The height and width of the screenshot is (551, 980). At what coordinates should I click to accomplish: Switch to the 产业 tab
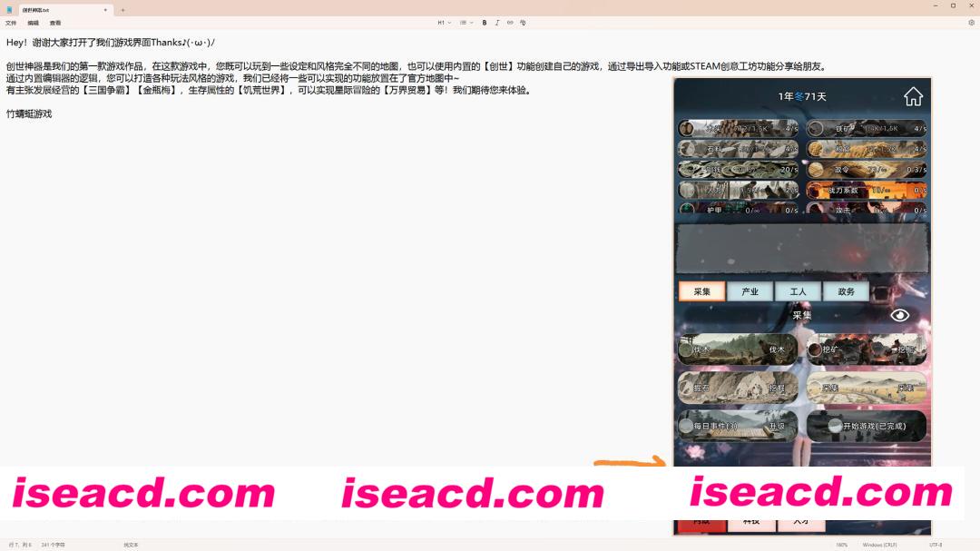(x=750, y=291)
